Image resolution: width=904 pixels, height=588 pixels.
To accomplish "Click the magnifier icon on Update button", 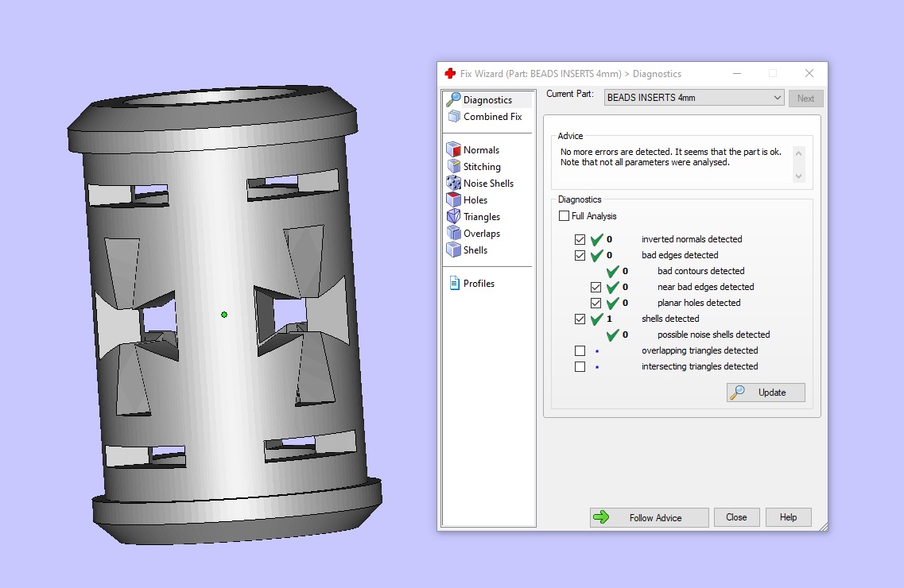I will pos(737,393).
